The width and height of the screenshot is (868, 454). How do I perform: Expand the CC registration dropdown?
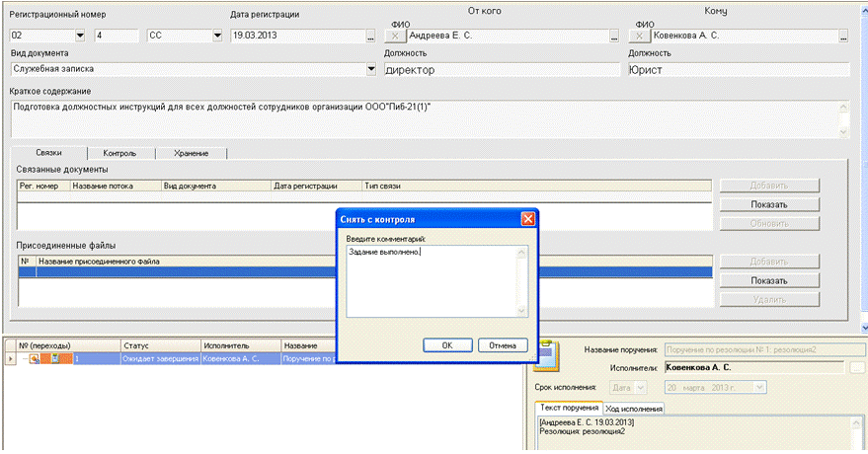(217, 36)
